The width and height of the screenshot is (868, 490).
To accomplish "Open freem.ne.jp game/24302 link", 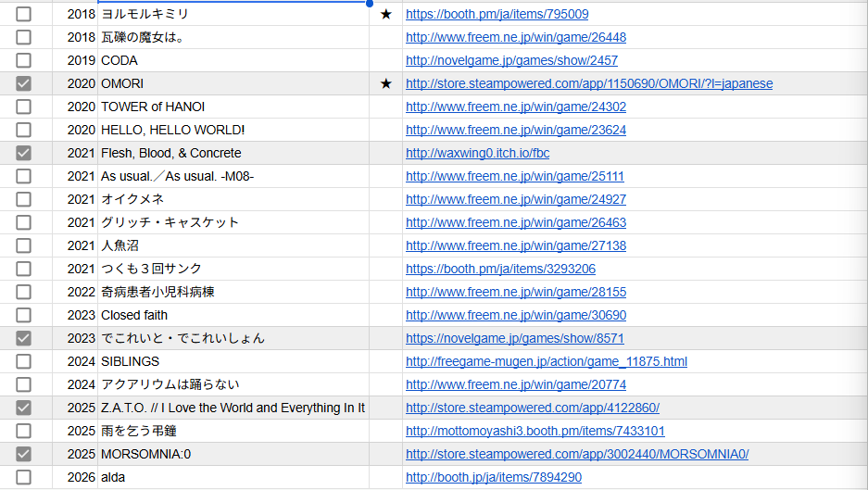I will pyautogui.click(x=516, y=107).
